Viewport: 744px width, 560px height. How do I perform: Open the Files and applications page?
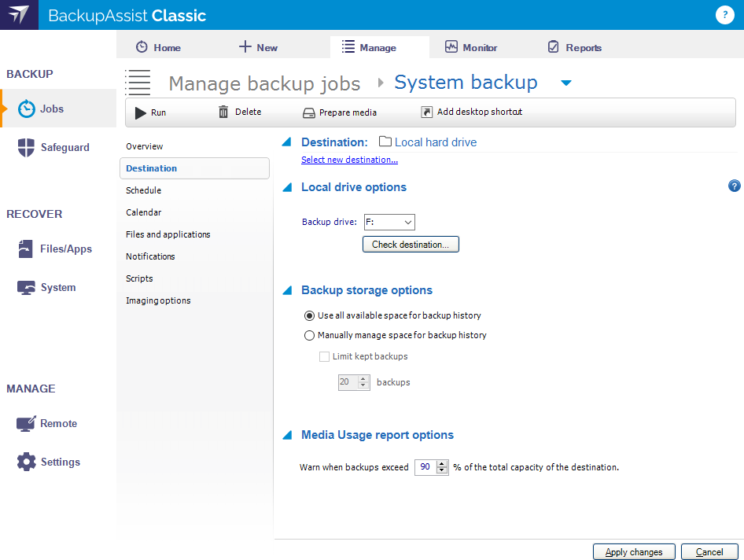[168, 234]
